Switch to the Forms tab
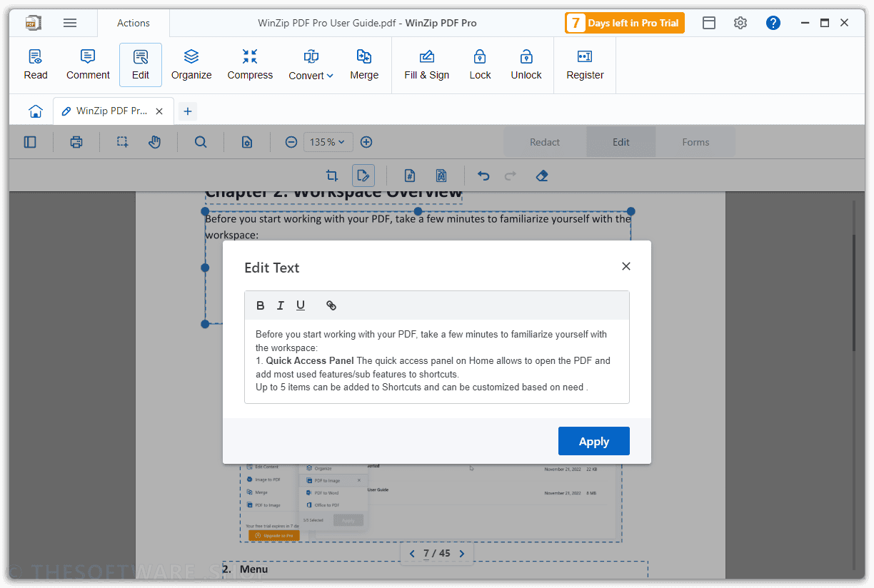This screenshot has width=874, height=588. coord(695,142)
